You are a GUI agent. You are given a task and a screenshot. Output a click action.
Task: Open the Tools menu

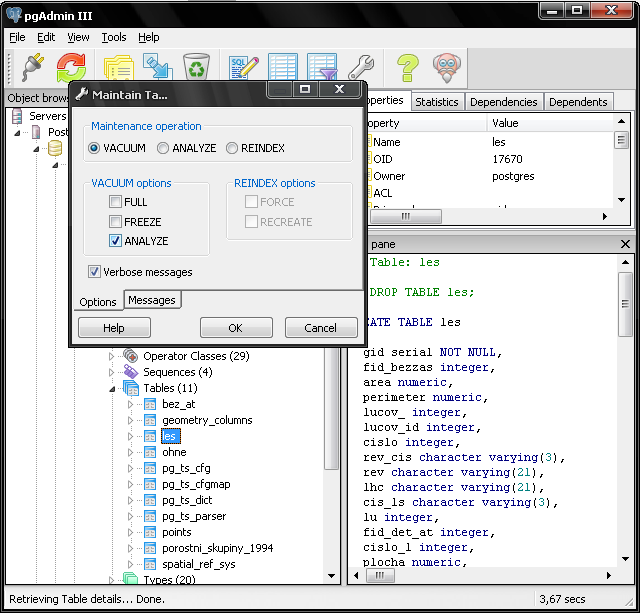(x=114, y=37)
